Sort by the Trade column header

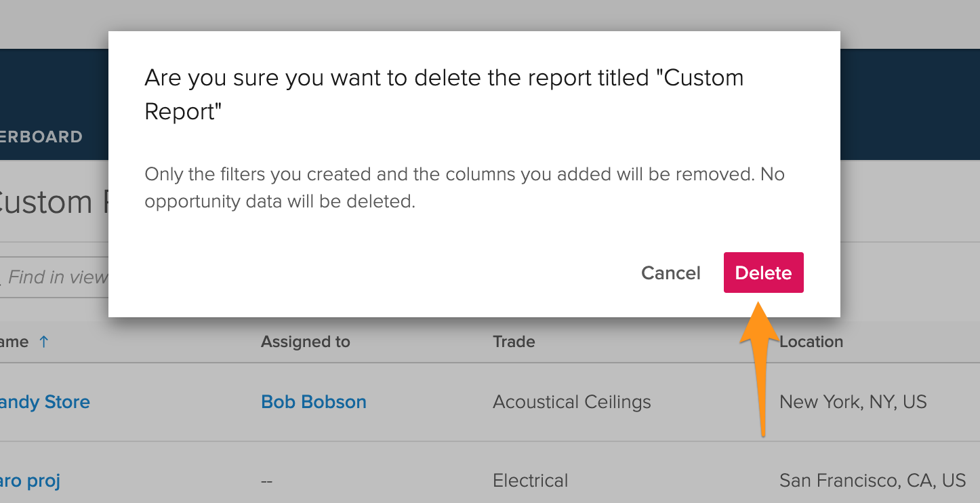pos(514,342)
